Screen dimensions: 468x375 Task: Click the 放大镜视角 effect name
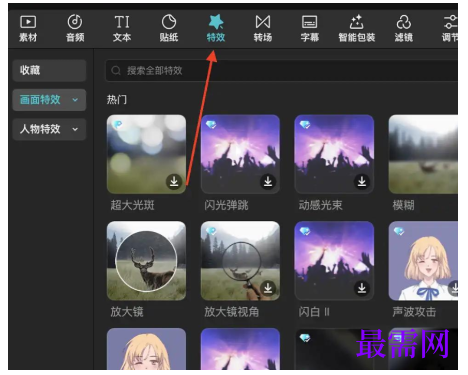(232, 312)
